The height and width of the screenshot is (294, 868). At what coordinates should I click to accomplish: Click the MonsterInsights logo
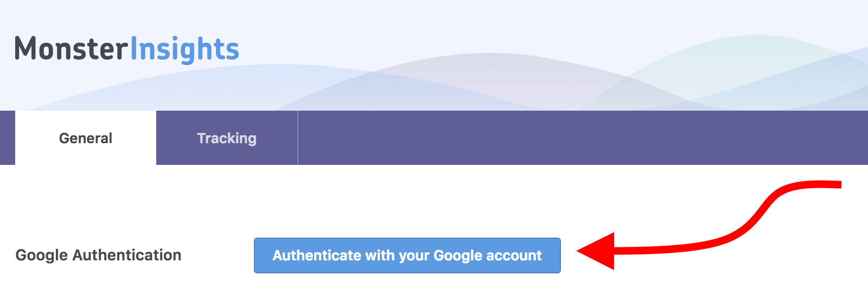tap(126, 49)
